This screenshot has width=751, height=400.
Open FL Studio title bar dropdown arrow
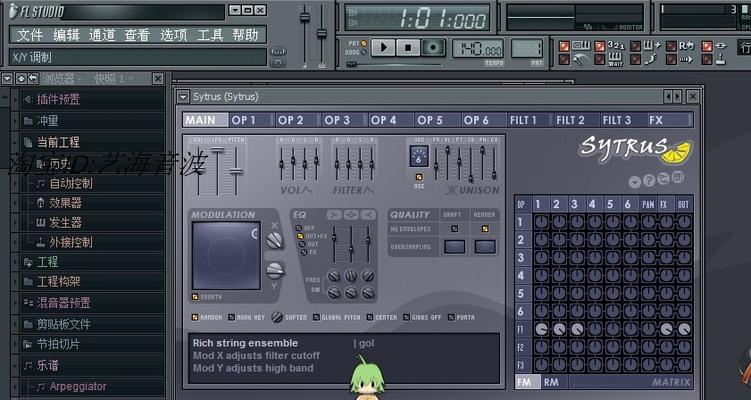[234, 10]
